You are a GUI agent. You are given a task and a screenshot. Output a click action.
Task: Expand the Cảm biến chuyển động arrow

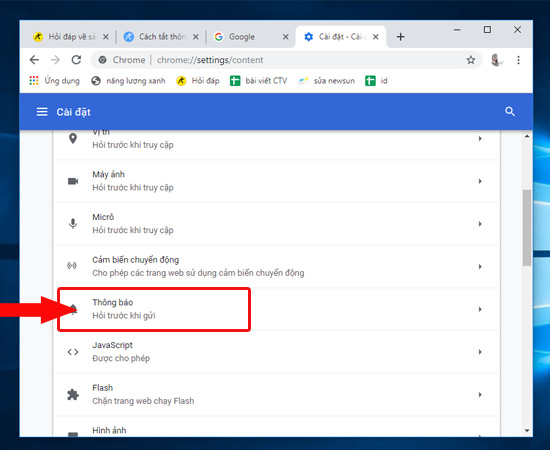[x=480, y=267]
